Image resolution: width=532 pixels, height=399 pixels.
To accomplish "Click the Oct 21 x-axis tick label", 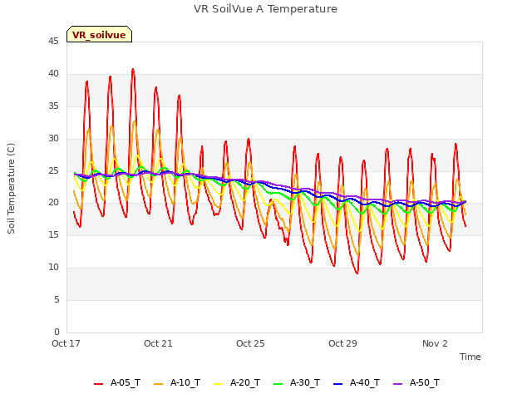I will 158,343.
